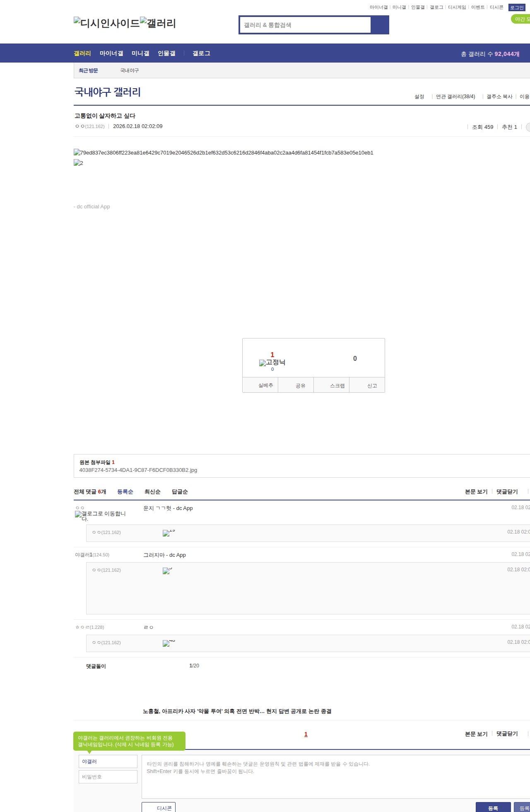Click the dccon image replying to 그러지마
This screenshot has height=812, width=530.
click(167, 570)
